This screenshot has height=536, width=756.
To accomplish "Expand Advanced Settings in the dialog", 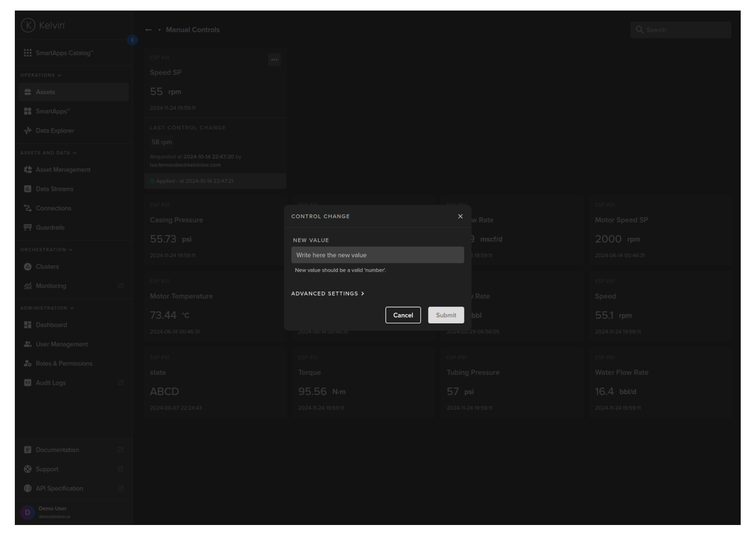I will (x=328, y=293).
